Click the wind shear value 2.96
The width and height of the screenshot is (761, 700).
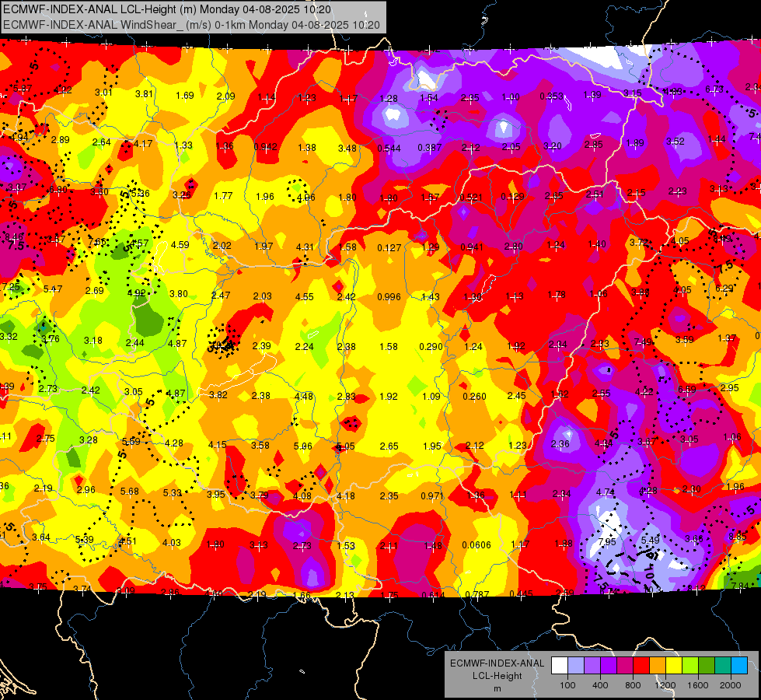[x=86, y=489]
